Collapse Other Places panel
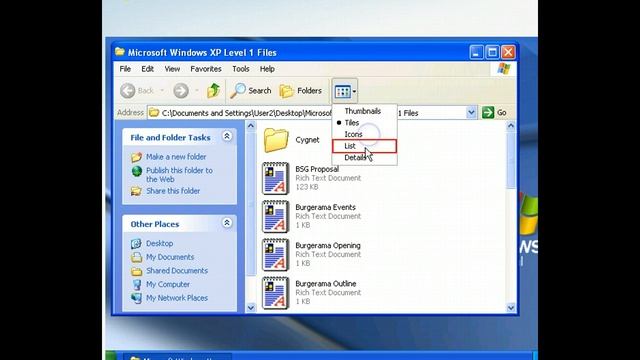This screenshot has height=360, width=640. (x=227, y=223)
